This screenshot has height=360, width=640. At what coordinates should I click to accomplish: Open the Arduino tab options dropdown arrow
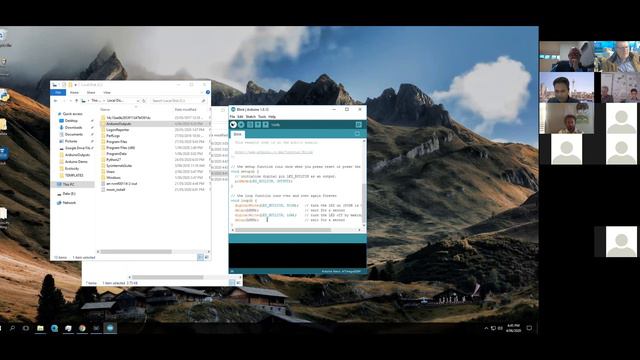357,133
